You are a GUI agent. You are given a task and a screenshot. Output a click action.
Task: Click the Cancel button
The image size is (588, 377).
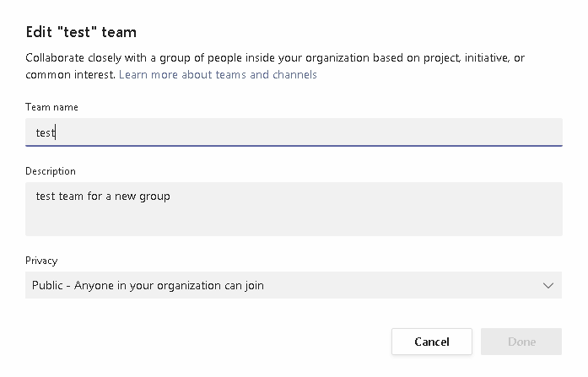pos(432,342)
